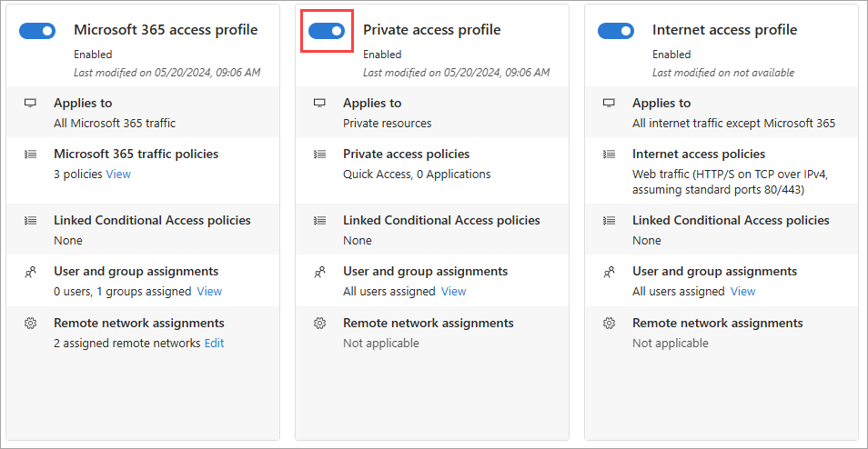This screenshot has width=868, height=449.
Task: Click the people icon in Microsoft 365 card
Action: [30, 272]
